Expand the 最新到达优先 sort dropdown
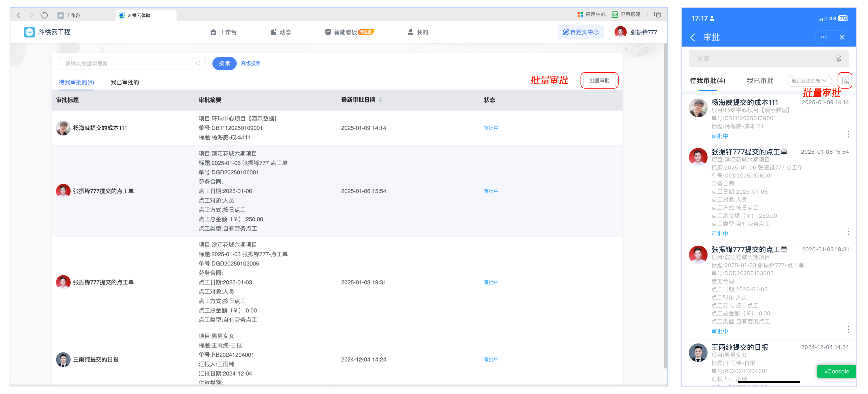The image size is (868, 394). click(809, 81)
